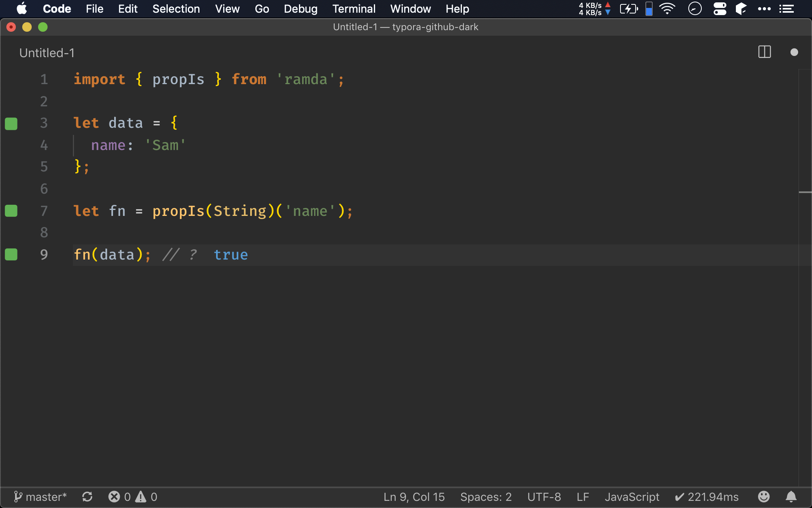Open the Notification Center list icon
This screenshot has width=812, height=508.
[x=787, y=9]
